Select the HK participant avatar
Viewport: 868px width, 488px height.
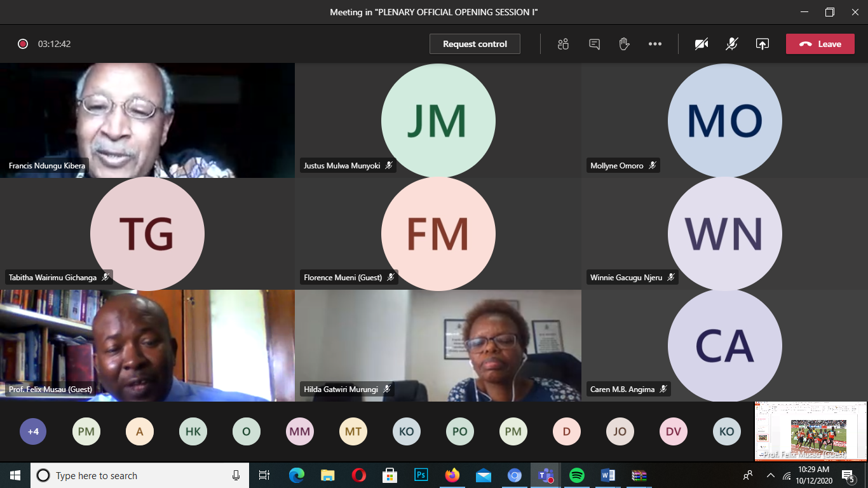[x=193, y=431]
